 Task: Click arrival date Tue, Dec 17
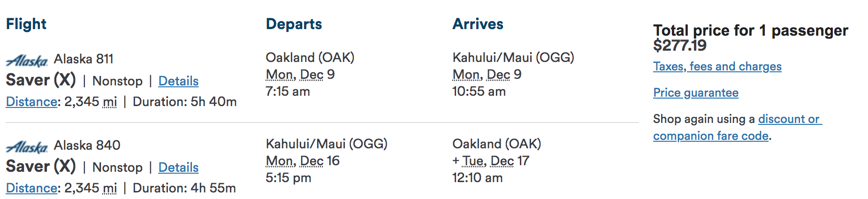(491, 161)
